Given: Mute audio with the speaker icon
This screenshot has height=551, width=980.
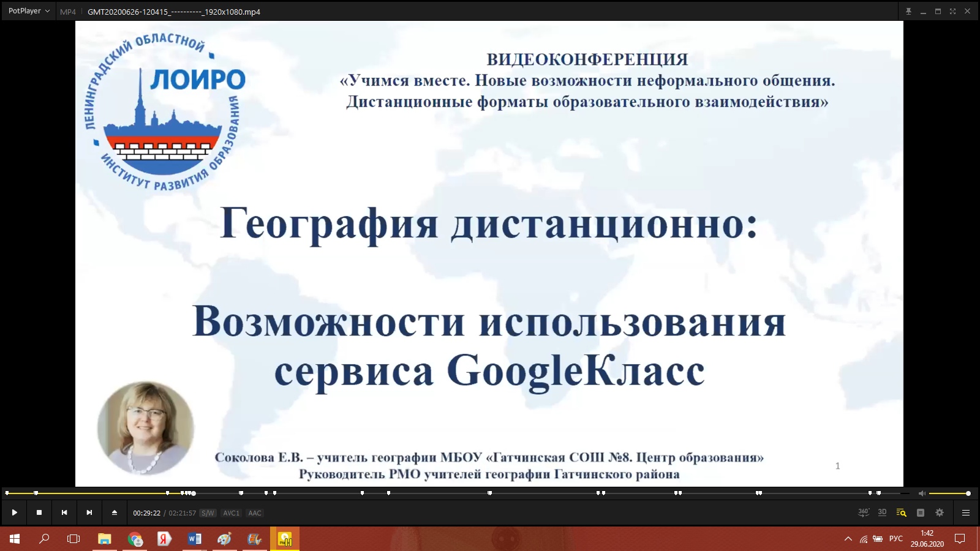Looking at the screenshot, I should 922,493.
